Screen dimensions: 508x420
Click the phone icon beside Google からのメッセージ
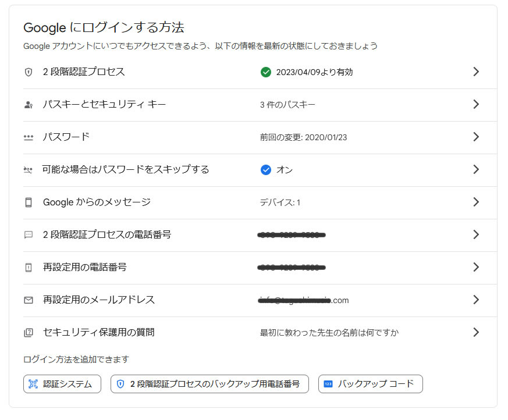click(x=29, y=202)
